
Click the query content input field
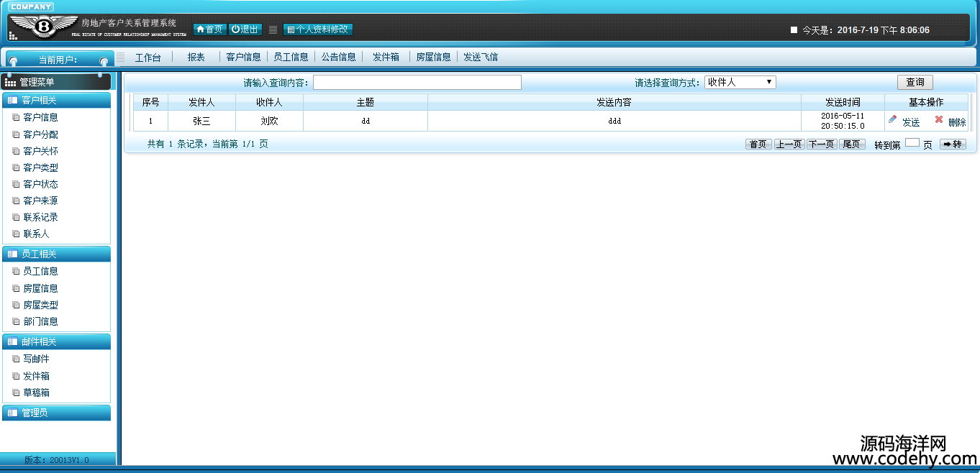coord(417,83)
